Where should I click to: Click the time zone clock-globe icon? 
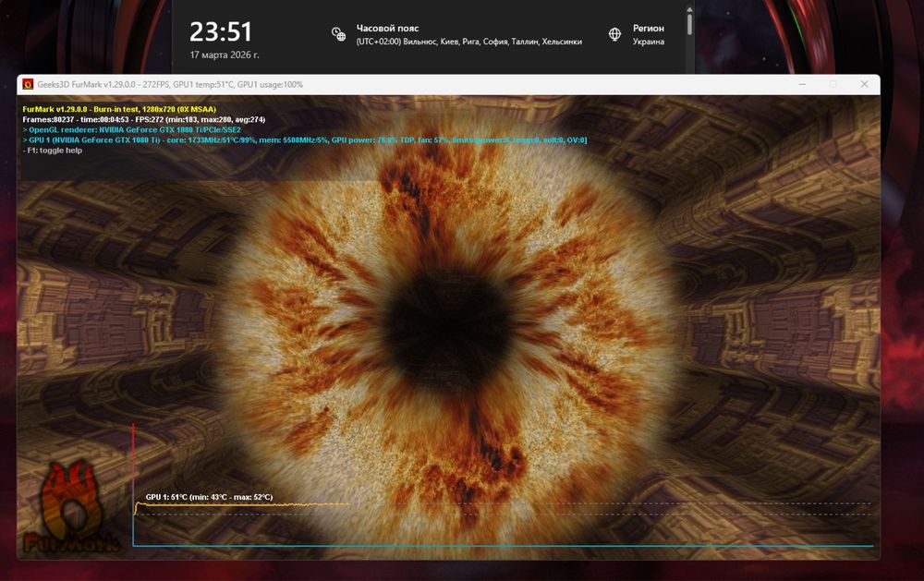click(338, 34)
